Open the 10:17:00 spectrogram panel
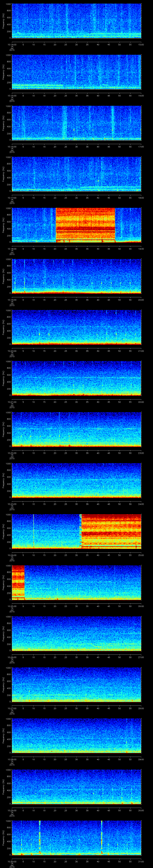 pyautogui.click(x=76, y=174)
